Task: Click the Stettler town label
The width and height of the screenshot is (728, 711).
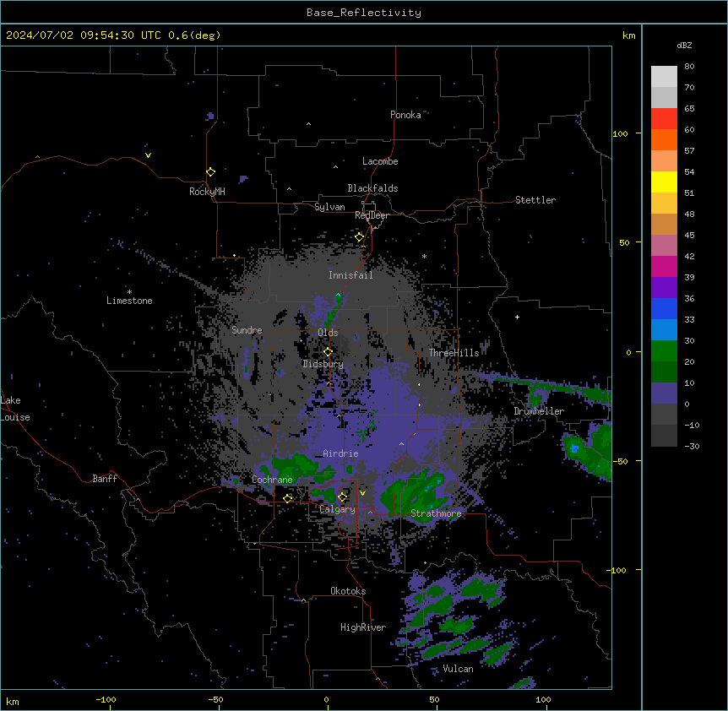Action: pyautogui.click(x=535, y=200)
